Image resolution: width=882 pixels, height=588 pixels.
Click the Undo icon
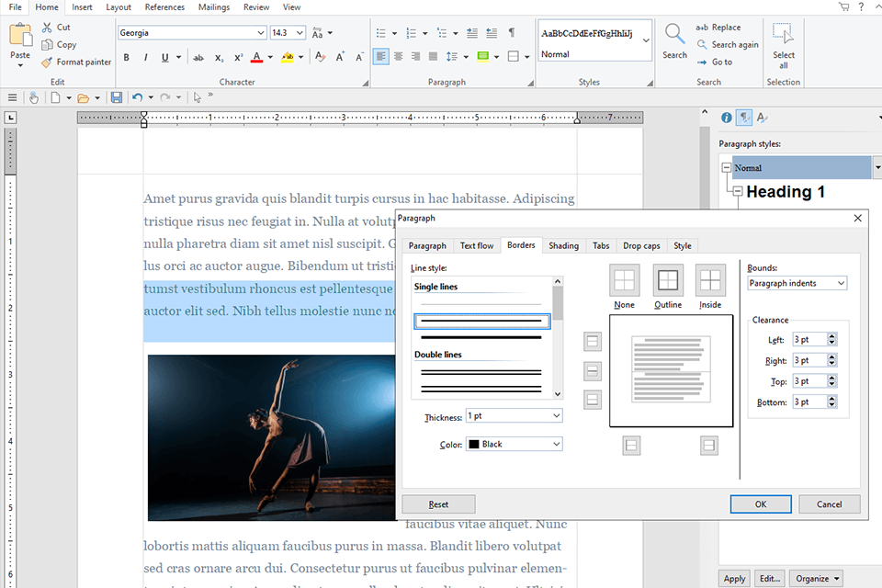(x=137, y=96)
